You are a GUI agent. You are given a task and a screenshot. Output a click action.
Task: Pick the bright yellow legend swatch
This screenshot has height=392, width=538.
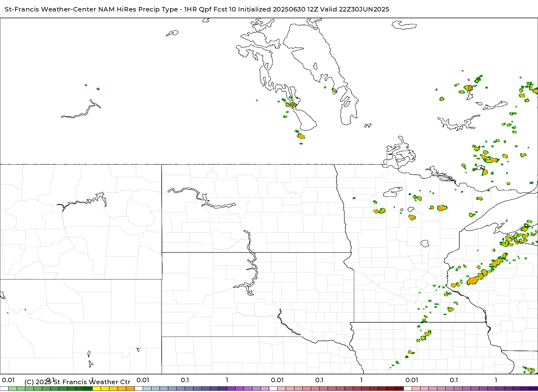[x=97, y=389]
